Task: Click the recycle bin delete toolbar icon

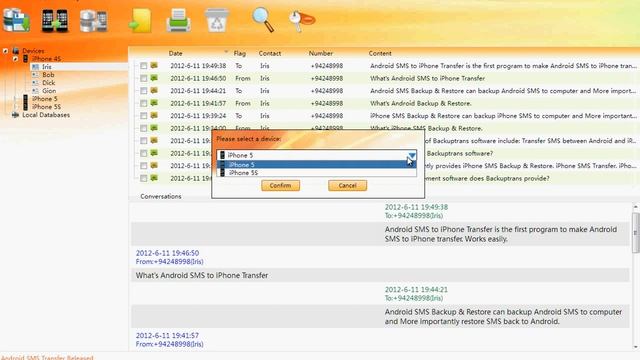Action: coord(217,20)
